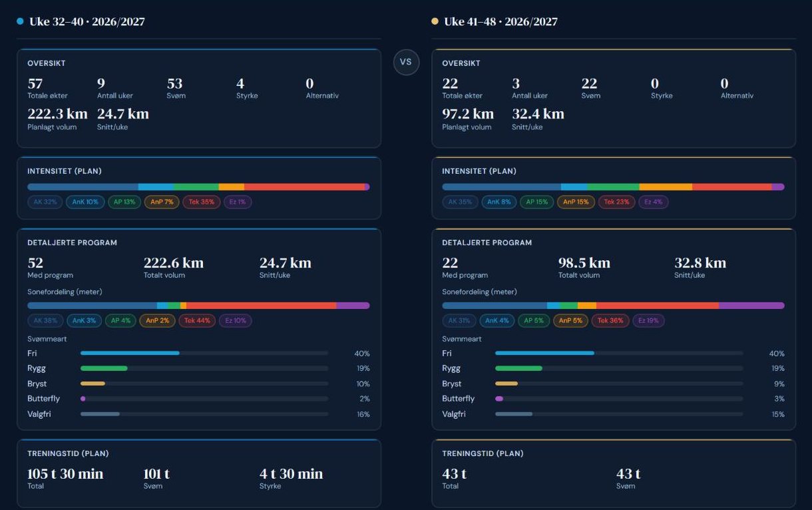This screenshot has height=510, width=812.
Task: Click the AnK 3% zone chip
Action: (x=84, y=320)
